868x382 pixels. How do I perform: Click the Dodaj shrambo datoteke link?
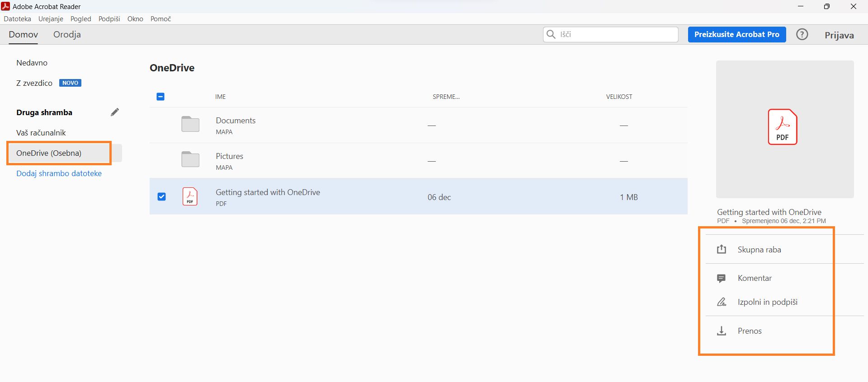coord(59,173)
